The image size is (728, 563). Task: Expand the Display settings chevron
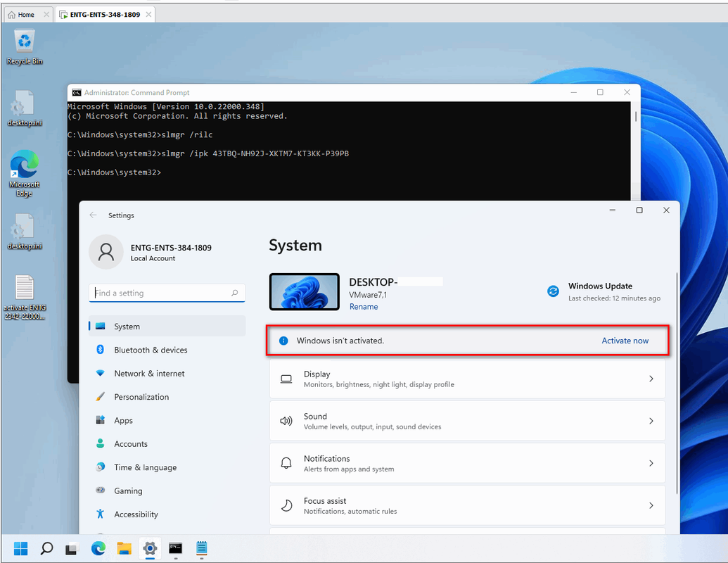click(651, 379)
